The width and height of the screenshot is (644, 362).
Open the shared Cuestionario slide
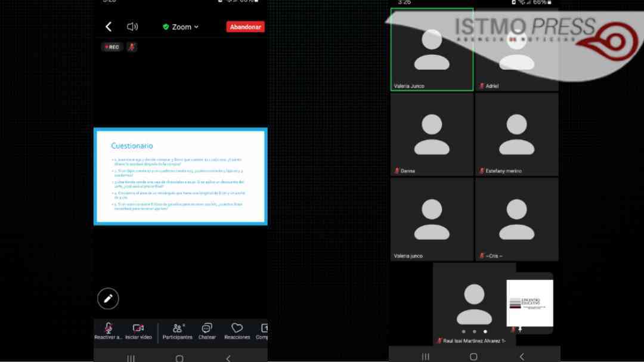coord(181,177)
